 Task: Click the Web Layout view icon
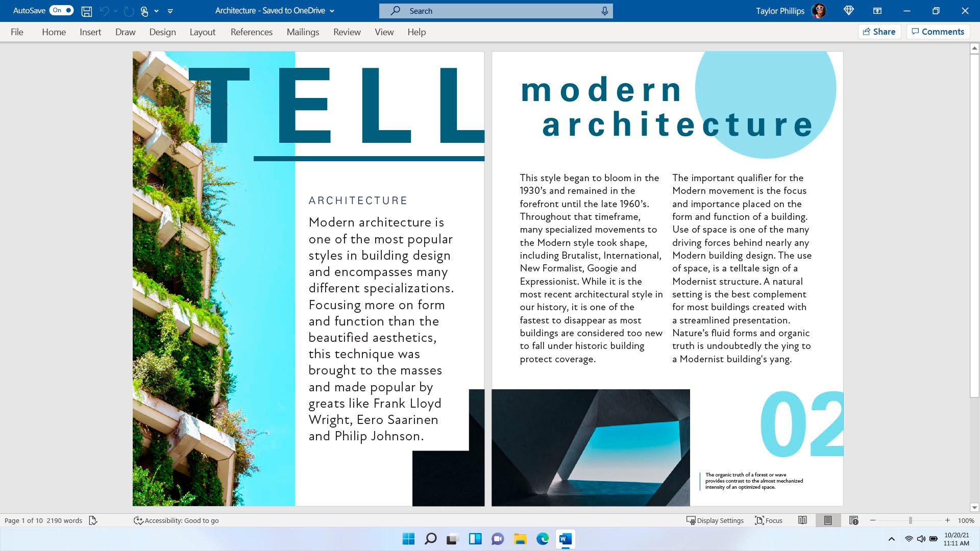click(853, 520)
